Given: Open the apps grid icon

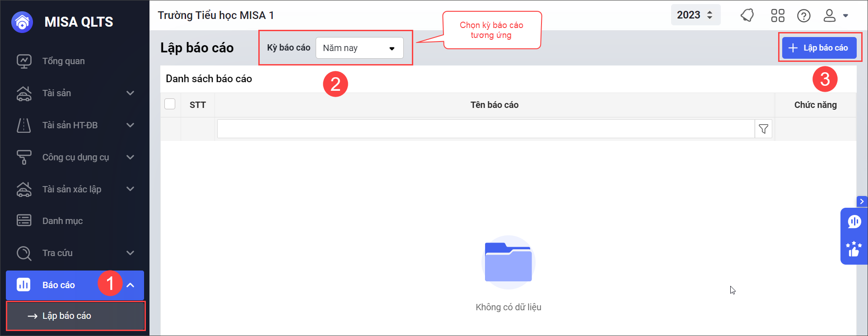Looking at the screenshot, I should click(778, 16).
